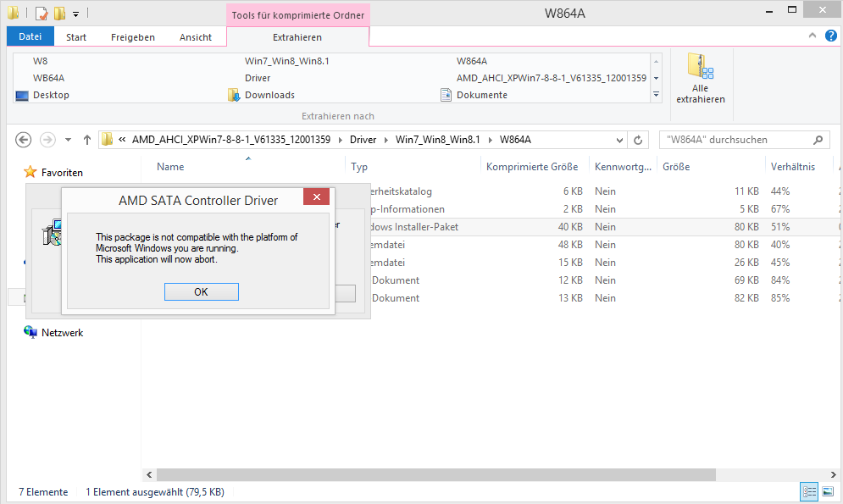Click the forward navigation arrow

47,140
